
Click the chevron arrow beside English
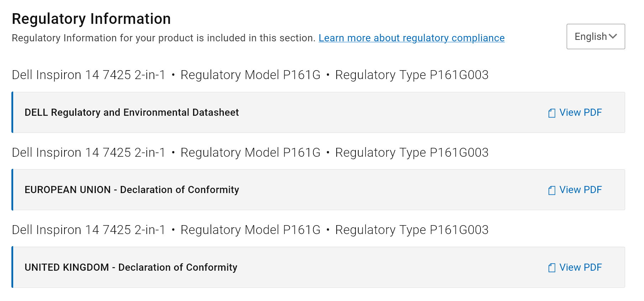point(613,36)
